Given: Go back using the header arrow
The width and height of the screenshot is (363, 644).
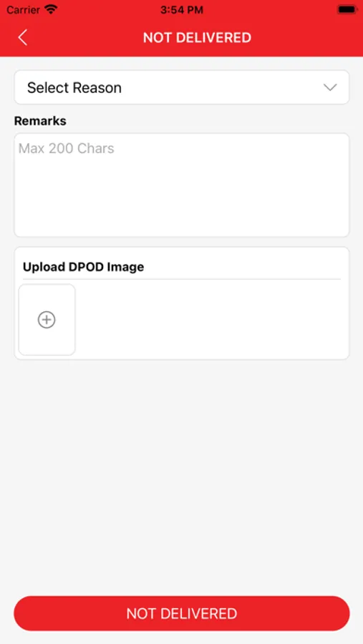Looking at the screenshot, I should point(23,37).
